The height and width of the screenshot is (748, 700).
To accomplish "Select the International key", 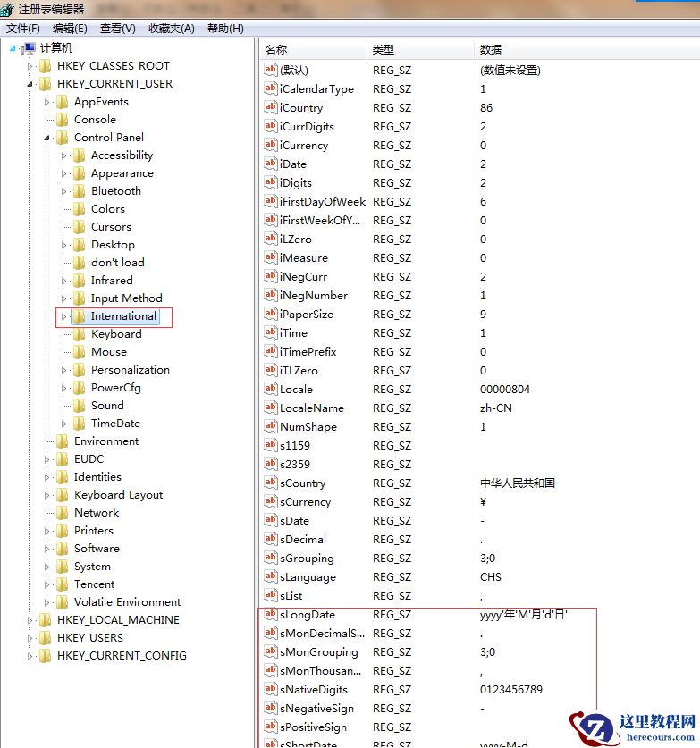I will pyautogui.click(x=123, y=316).
